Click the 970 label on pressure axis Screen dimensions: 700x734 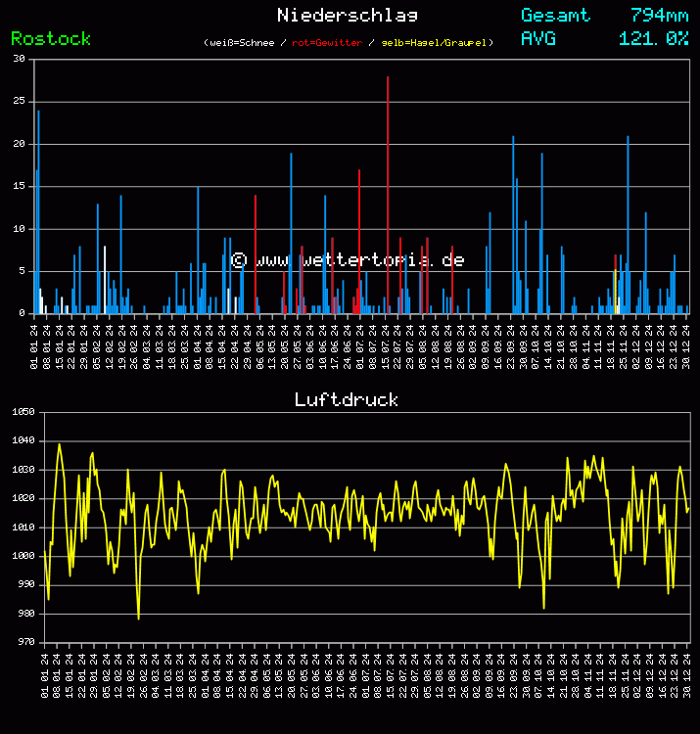22,642
